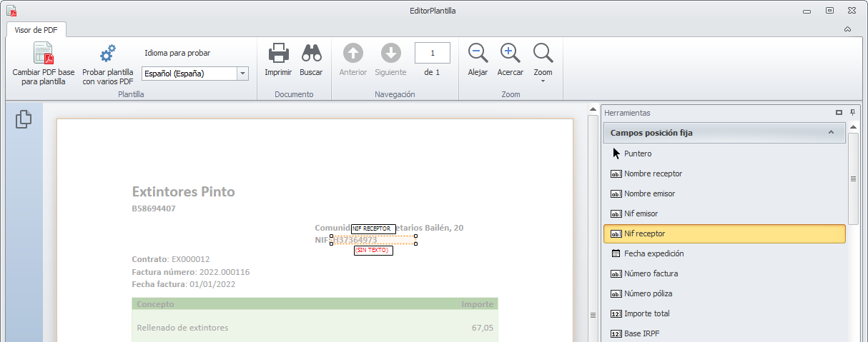Select Nombre emisor field tool
Image resolution: width=868 pixels, height=342 pixels.
click(x=724, y=193)
